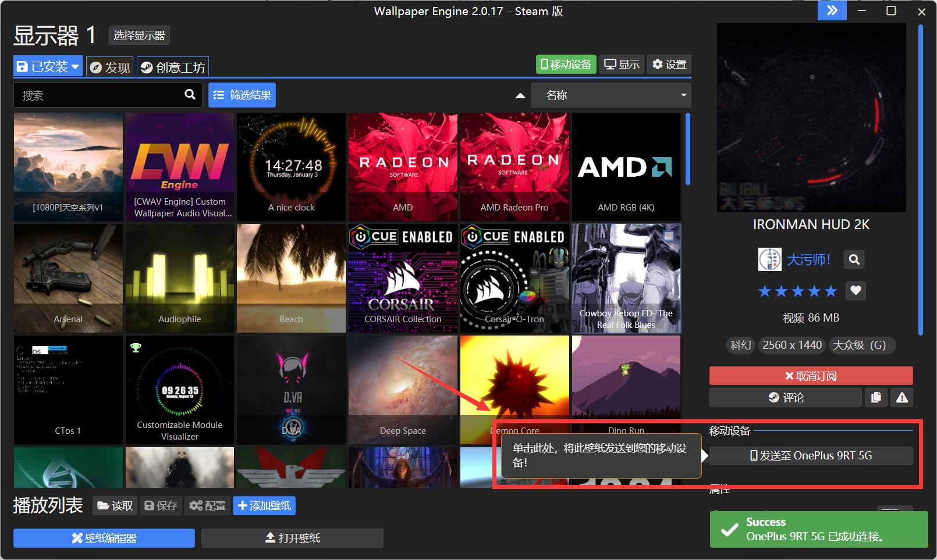Click right details panel scrollbar
Image resolution: width=937 pixels, height=560 pixels.
tap(921, 180)
